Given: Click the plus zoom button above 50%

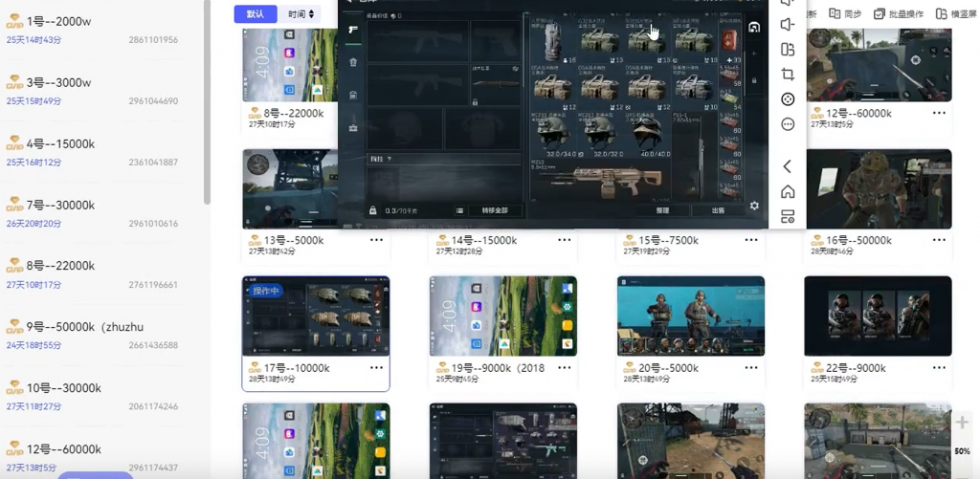Looking at the screenshot, I should pyautogui.click(x=962, y=423).
